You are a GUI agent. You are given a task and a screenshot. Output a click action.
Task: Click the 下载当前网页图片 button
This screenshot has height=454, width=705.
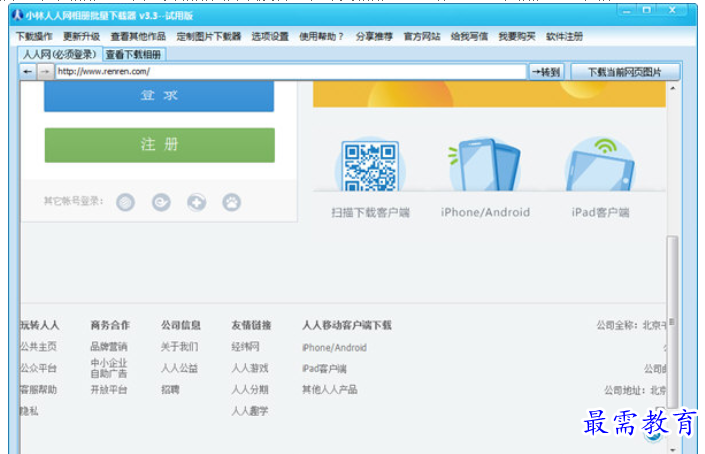(625, 72)
